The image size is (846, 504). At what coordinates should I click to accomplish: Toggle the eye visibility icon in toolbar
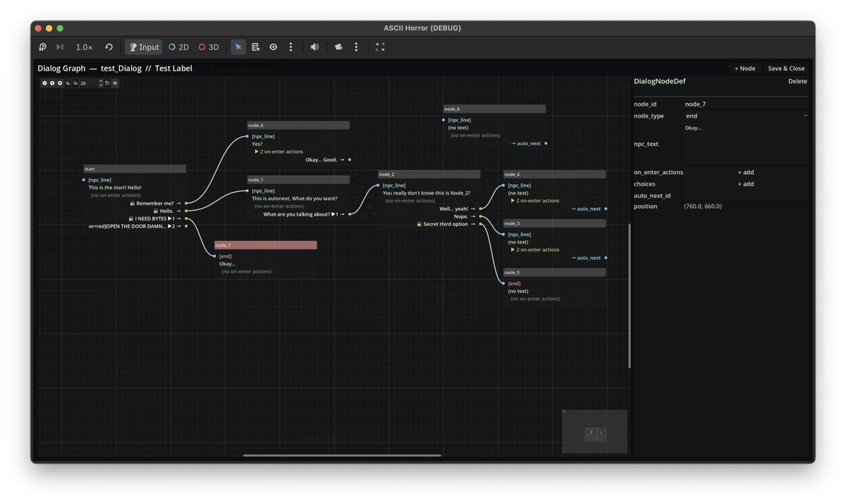pos(273,47)
